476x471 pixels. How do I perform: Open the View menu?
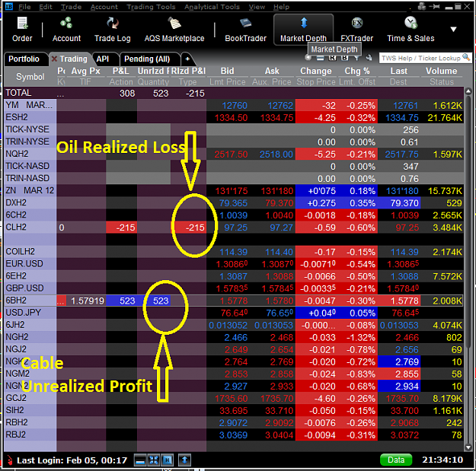coord(257,7)
